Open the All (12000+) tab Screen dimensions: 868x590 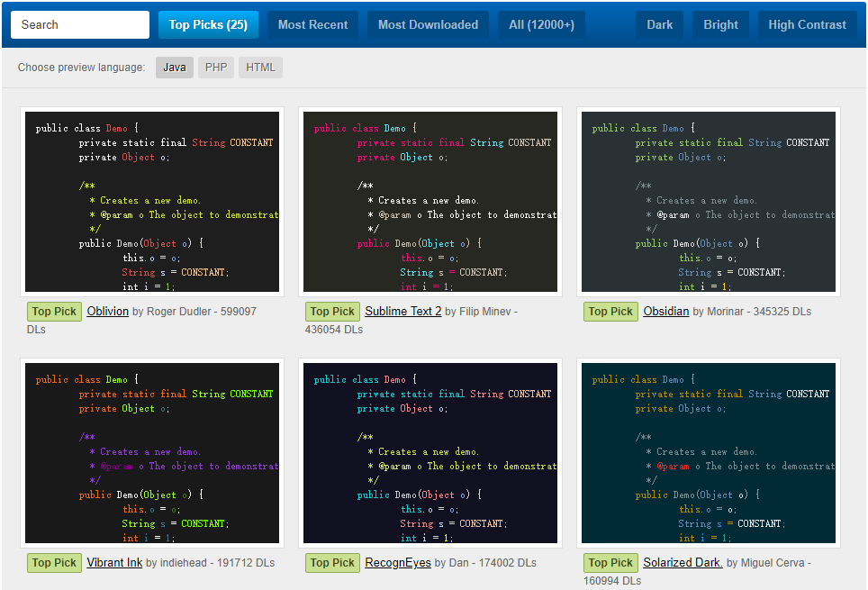coord(541,25)
